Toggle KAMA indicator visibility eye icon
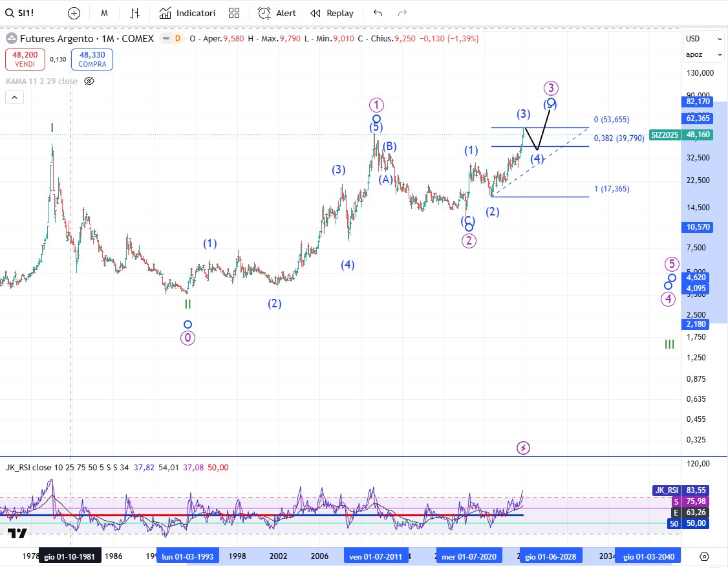Image resolution: width=728 pixels, height=568 pixels. tap(89, 82)
